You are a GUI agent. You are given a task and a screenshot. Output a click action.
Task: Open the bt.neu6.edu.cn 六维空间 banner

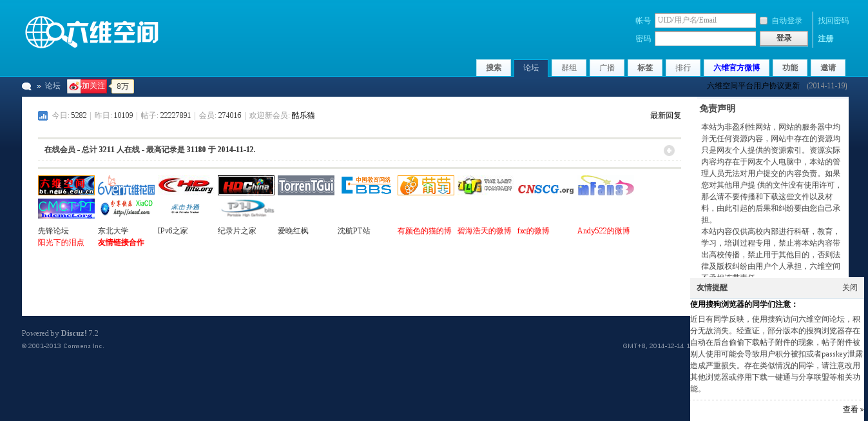[x=66, y=185]
